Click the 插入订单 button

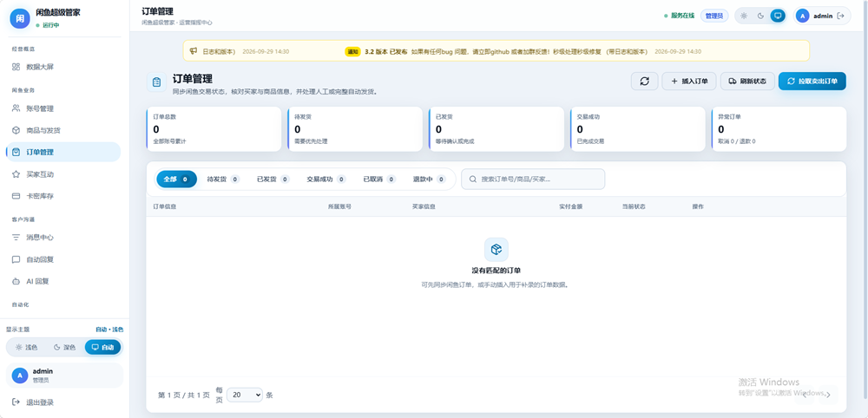689,81
